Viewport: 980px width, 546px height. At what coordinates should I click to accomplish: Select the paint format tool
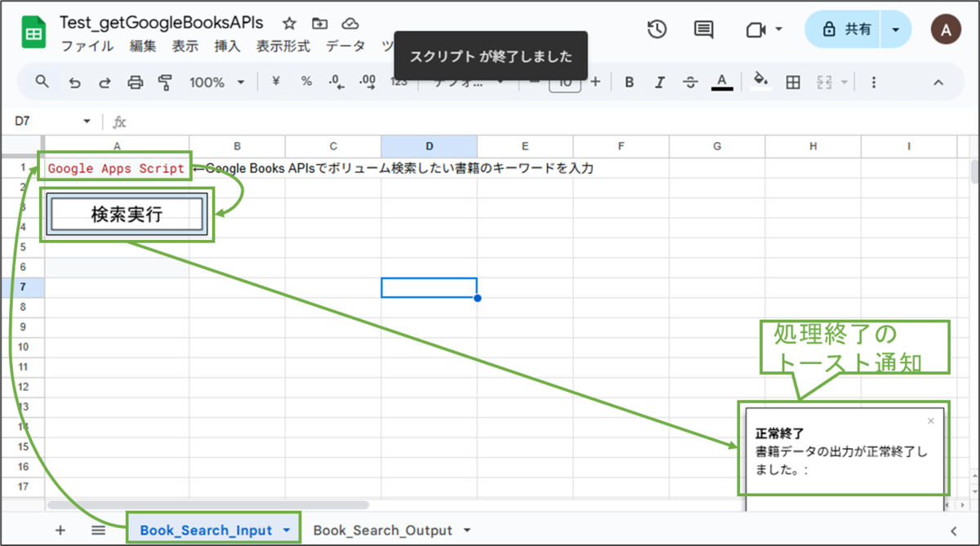(166, 82)
